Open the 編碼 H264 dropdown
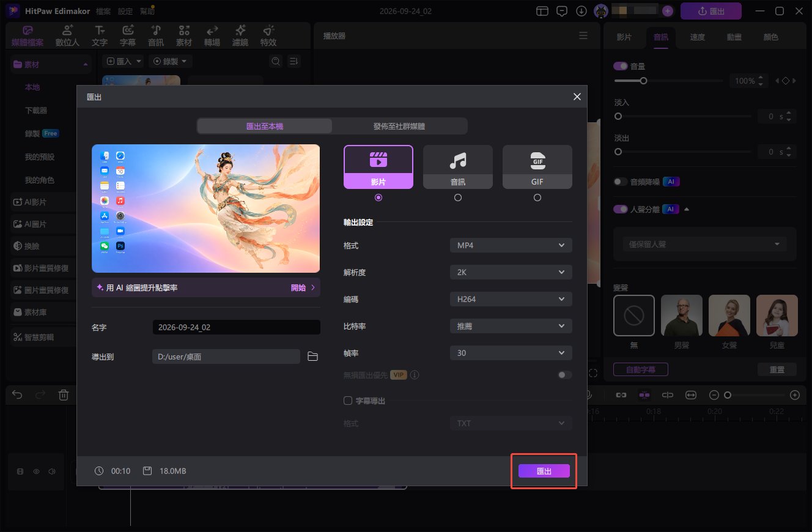 coord(511,299)
